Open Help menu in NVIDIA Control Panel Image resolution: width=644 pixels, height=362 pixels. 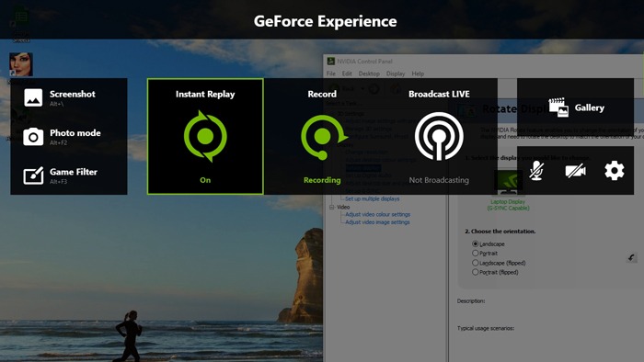coord(418,74)
